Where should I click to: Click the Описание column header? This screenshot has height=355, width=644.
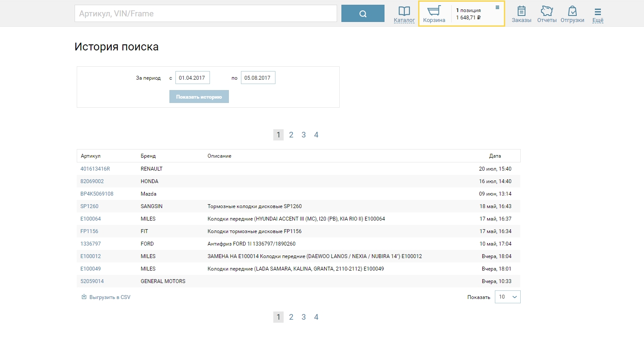[219, 156]
